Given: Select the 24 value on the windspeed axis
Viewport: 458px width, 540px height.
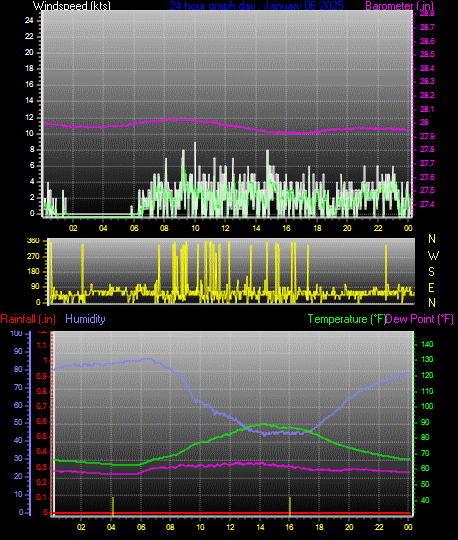Looking at the screenshot, I should (x=29, y=20).
